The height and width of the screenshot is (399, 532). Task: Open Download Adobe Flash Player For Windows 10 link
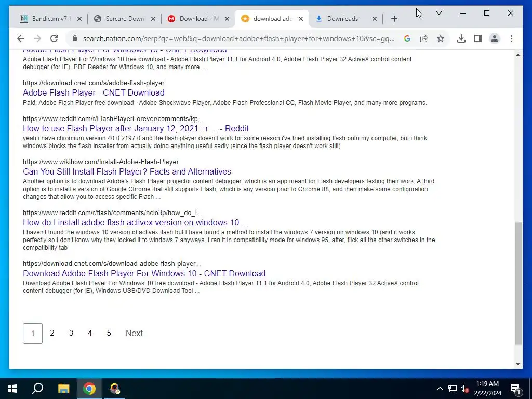(x=144, y=273)
